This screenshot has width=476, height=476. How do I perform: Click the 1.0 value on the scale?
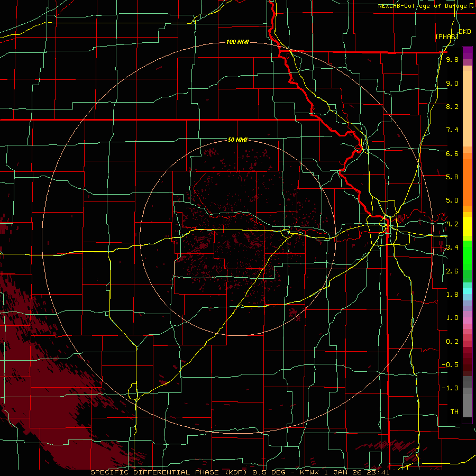(x=452, y=318)
